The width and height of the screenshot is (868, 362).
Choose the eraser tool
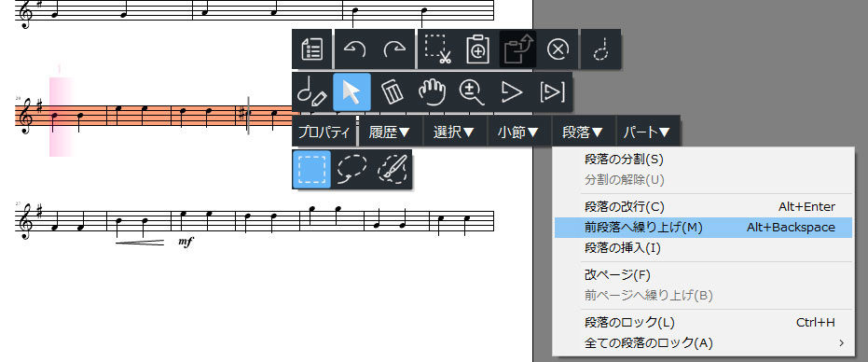(392, 92)
